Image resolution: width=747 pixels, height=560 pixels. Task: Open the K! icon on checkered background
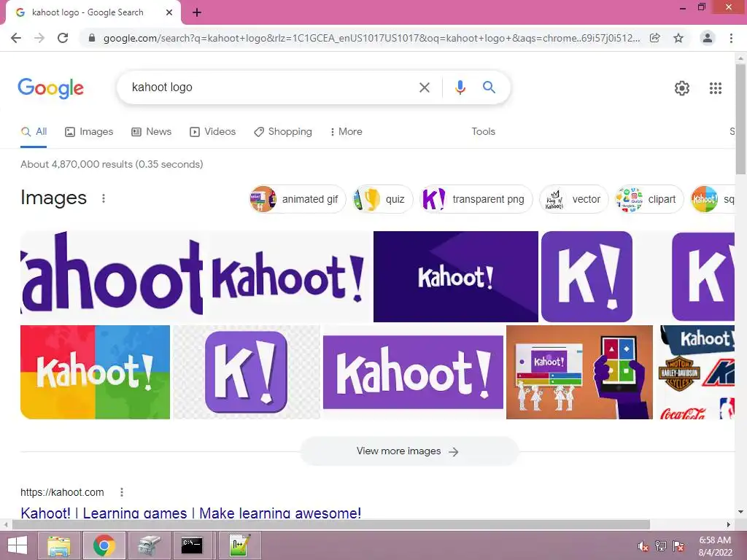click(247, 372)
